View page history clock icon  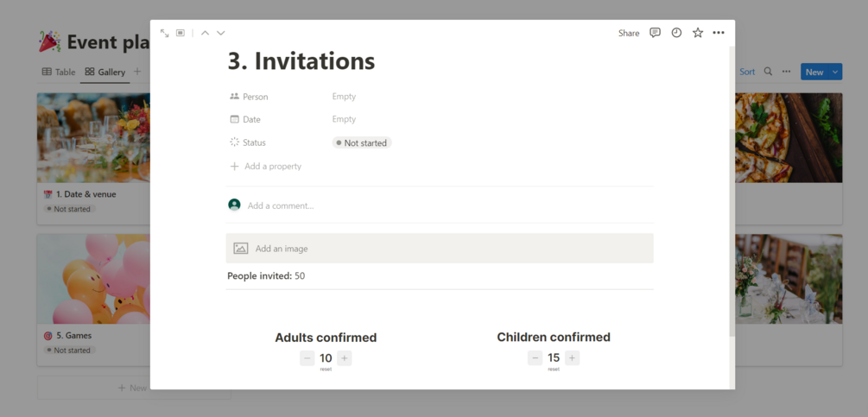676,33
